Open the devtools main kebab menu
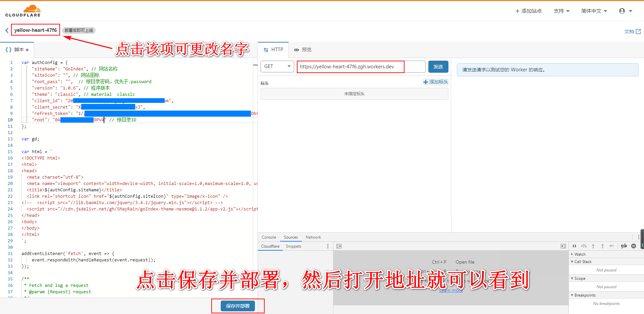The image size is (644, 314). click(639, 237)
